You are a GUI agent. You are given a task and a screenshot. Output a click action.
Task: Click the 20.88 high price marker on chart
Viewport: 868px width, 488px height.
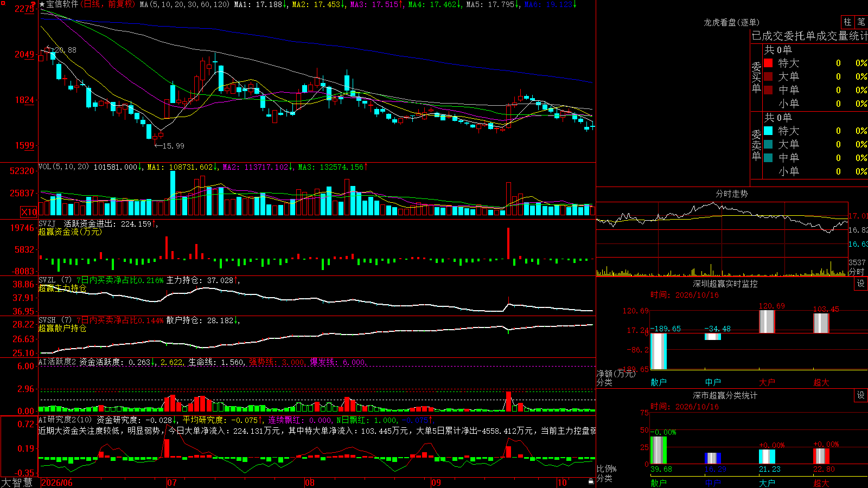point(65,50)
